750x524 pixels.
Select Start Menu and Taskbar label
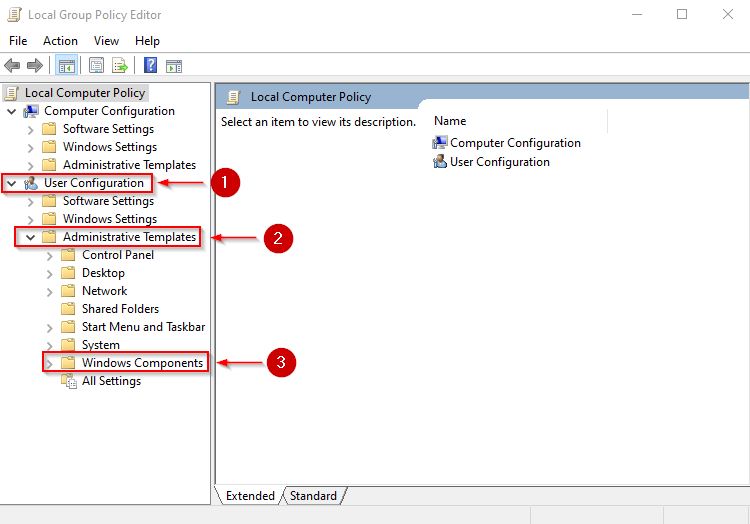pyautogui.click(x=143, y=327)
